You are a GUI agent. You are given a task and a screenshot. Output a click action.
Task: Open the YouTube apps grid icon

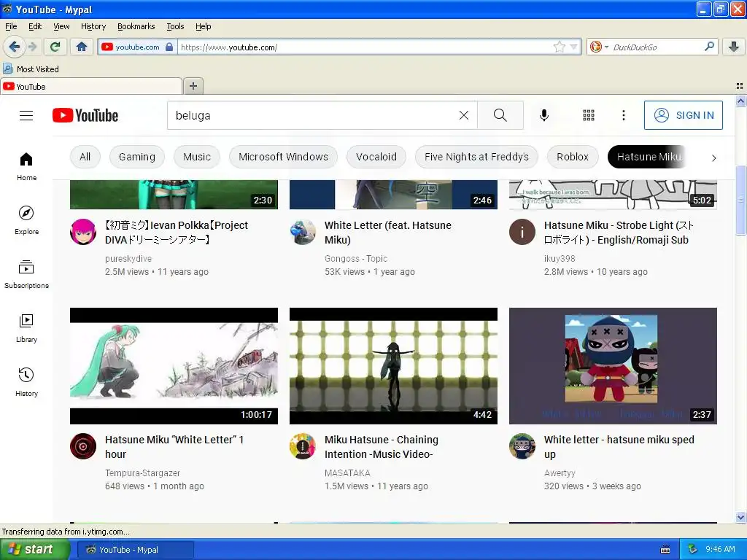589,115
